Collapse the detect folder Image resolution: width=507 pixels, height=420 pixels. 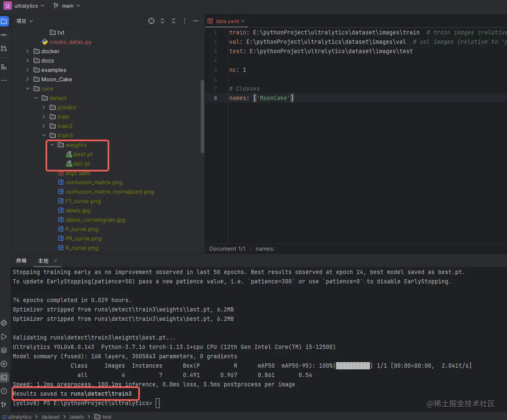[36, 98]
